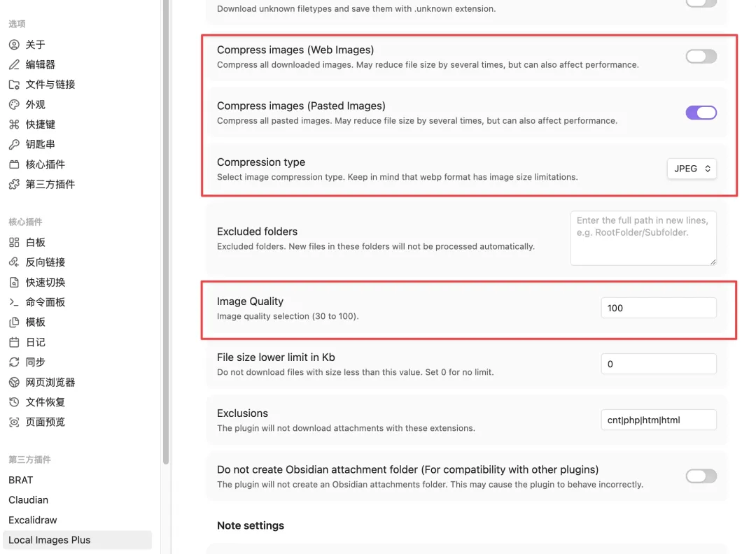Open the Claudian plugin settings

29,500
